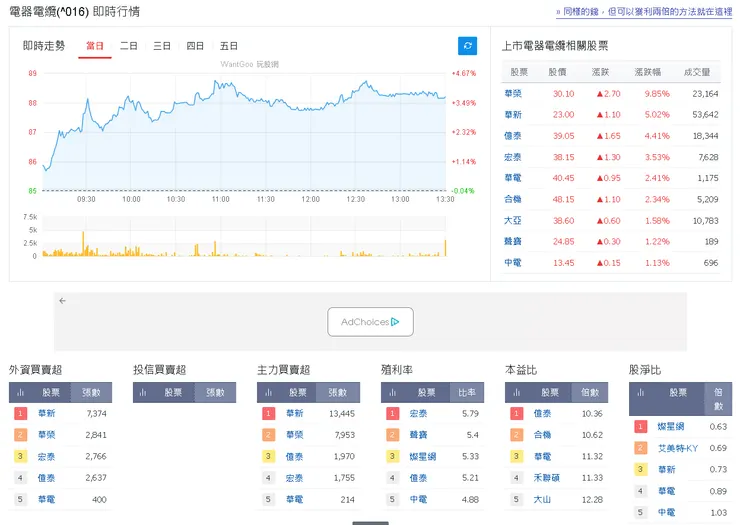
Task: Open 宏泰 in related stocks table
Action: pos(513,157)
